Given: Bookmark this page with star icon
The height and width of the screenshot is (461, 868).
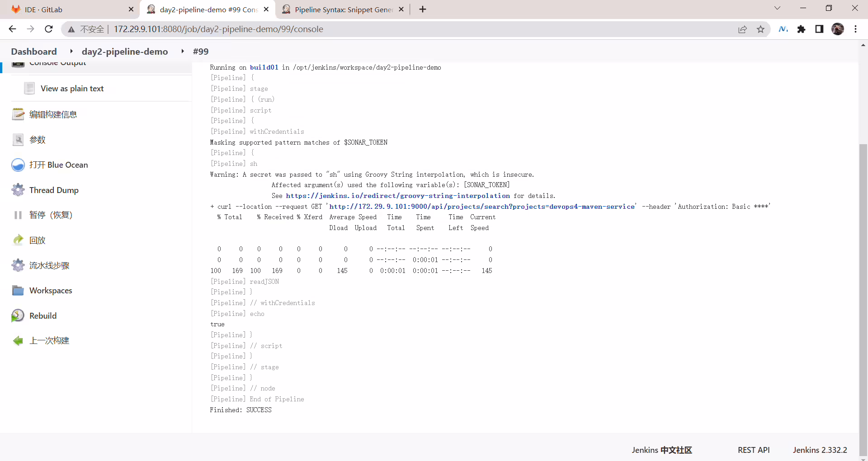Looking at the screenshot, I should click(761, 29).
